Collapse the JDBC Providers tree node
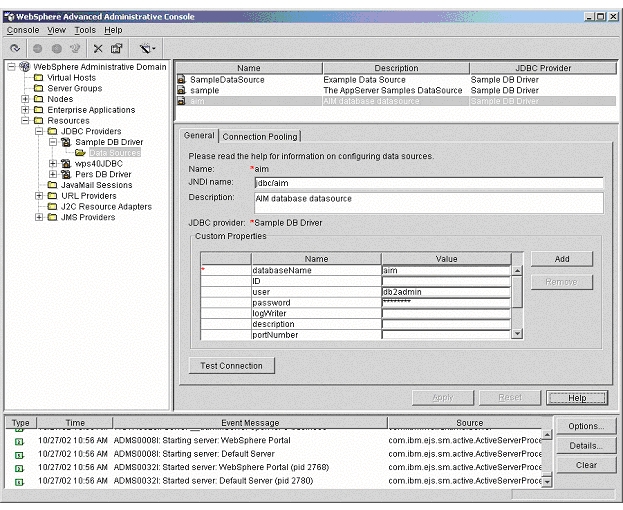Image resolution: width=623 pixels, height=510 pixels. point(39,131)
